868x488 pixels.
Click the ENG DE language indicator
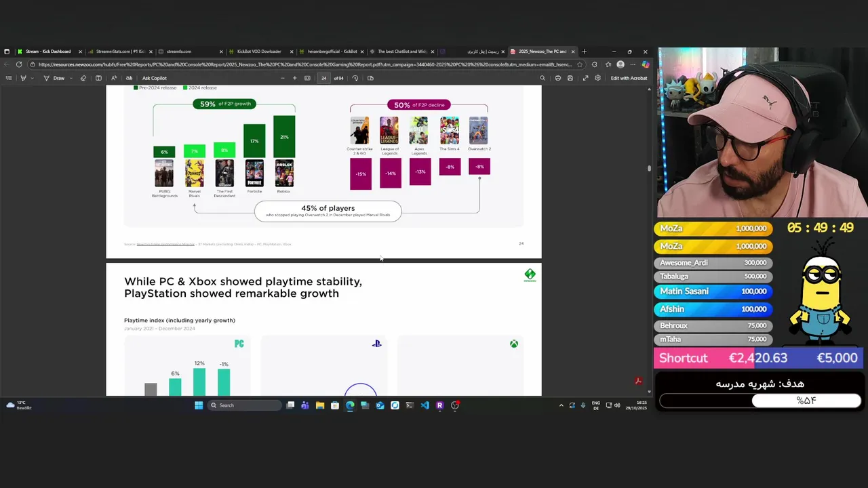pyautogui.click(x=596, y=405)
